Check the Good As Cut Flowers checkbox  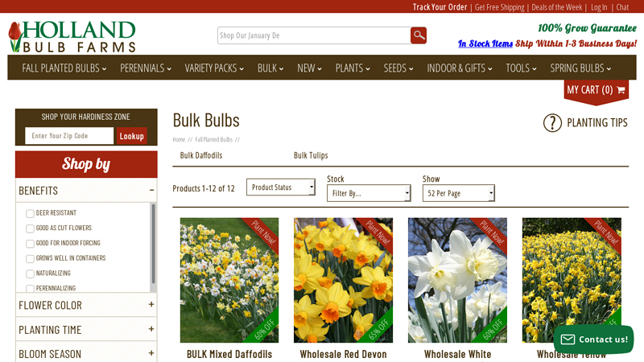(30, 228)
